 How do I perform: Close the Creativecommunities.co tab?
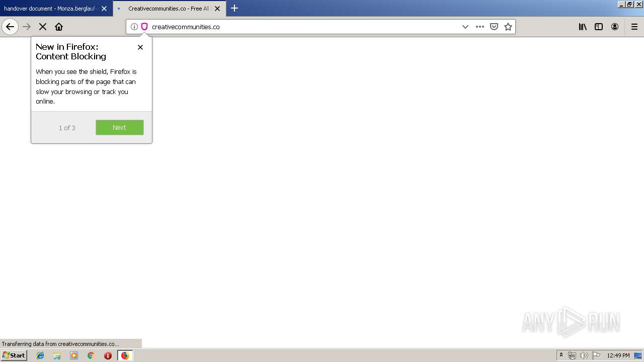click(217, 9)
